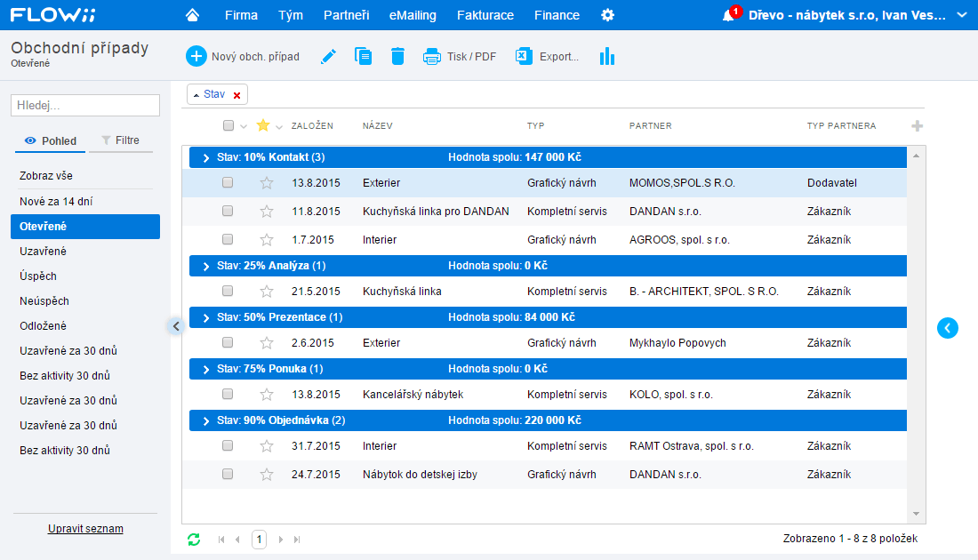The height and width of the screenshot is (560, 978).
Task: Star the Exterier row dated 2.6.2015
Action: (267, 343)
